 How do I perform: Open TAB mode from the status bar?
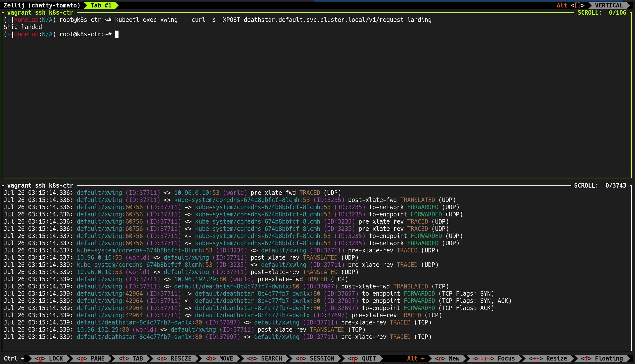coord(130,358)
